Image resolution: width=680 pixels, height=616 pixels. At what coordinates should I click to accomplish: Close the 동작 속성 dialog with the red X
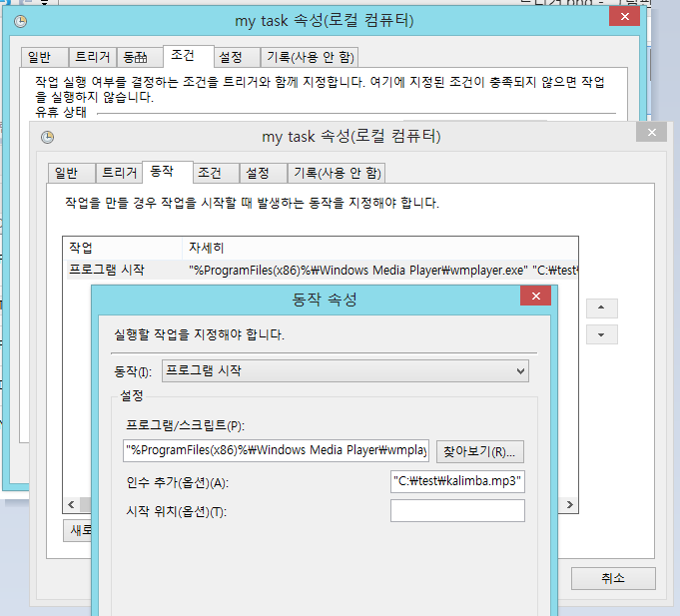537,298
